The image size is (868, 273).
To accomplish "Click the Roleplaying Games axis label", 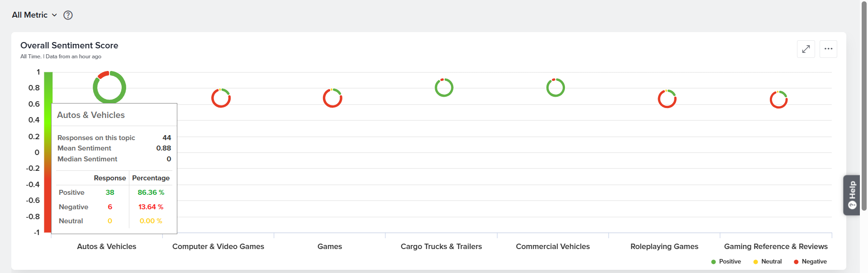I will click(664, 246).
